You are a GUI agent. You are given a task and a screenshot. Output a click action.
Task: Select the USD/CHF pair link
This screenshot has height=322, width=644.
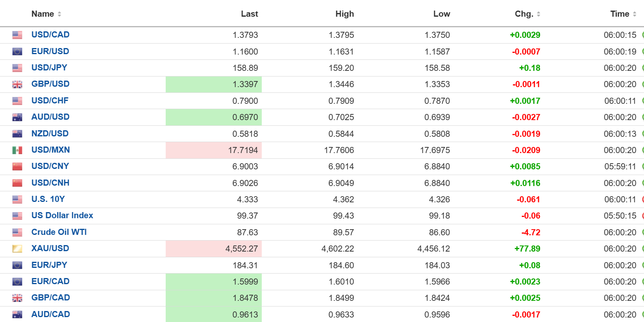50,101
